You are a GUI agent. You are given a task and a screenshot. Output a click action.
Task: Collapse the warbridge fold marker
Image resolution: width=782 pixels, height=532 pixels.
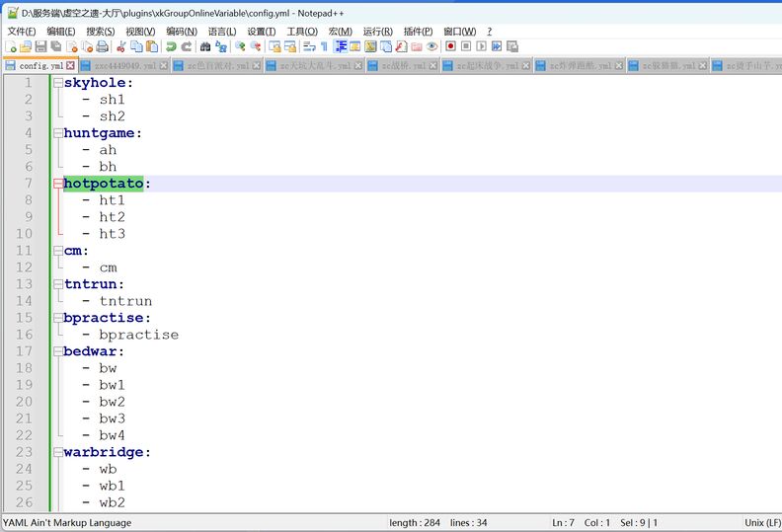pos(58,452)
